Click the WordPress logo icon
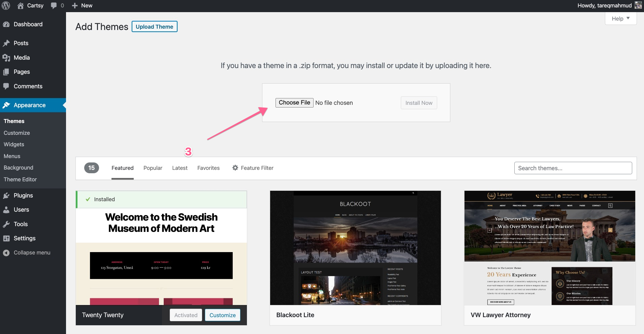This screenshot has height=334, width=644. click(6, 6)
